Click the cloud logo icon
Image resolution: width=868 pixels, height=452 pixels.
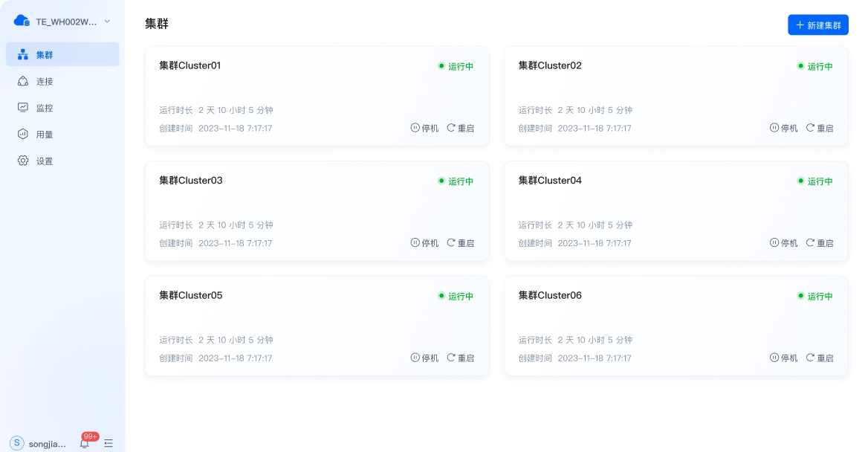pos(22,21)
